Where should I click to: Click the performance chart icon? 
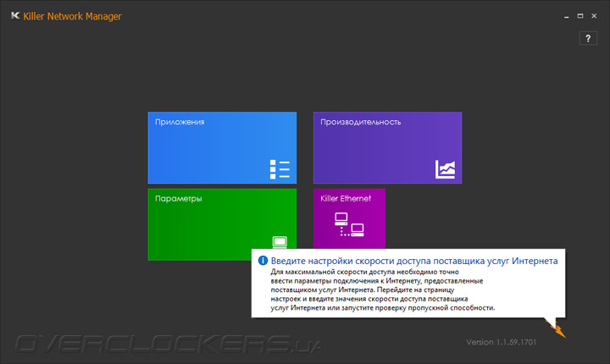(445, 169)
